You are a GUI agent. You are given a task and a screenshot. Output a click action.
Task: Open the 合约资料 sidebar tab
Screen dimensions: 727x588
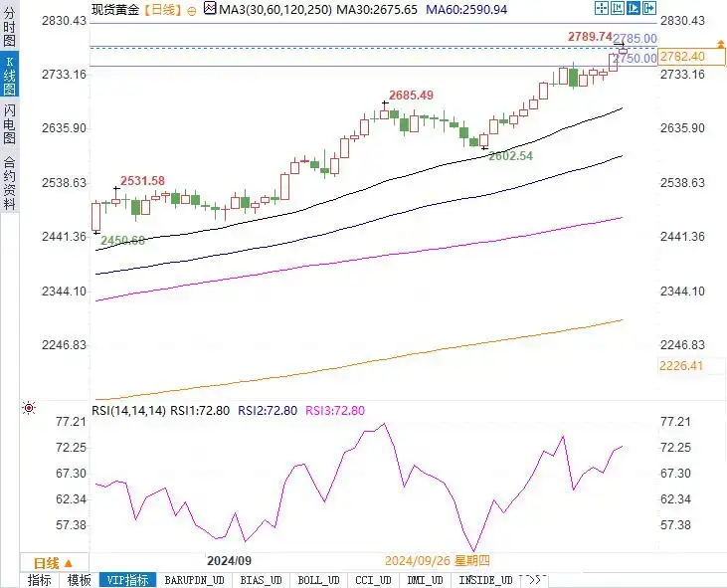click(x=9, y=183)
